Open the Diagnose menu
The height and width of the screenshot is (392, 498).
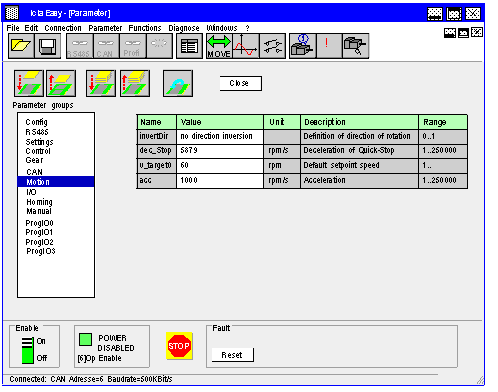pos(184,28)
